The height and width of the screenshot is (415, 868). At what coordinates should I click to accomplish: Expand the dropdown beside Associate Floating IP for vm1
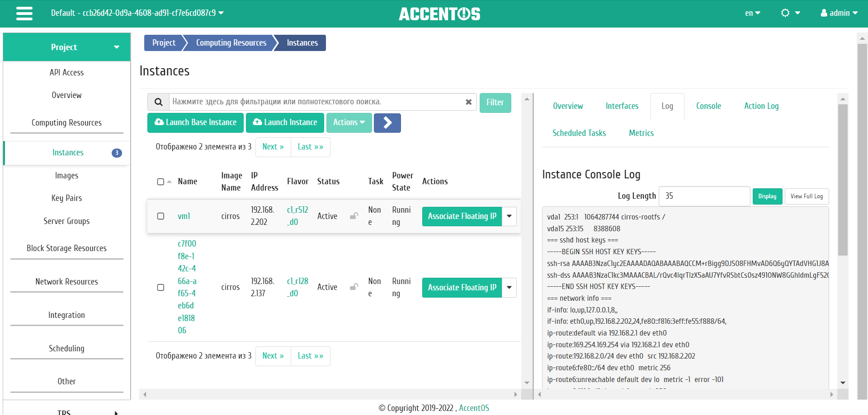pyautogui.click(x=509, y=216)
